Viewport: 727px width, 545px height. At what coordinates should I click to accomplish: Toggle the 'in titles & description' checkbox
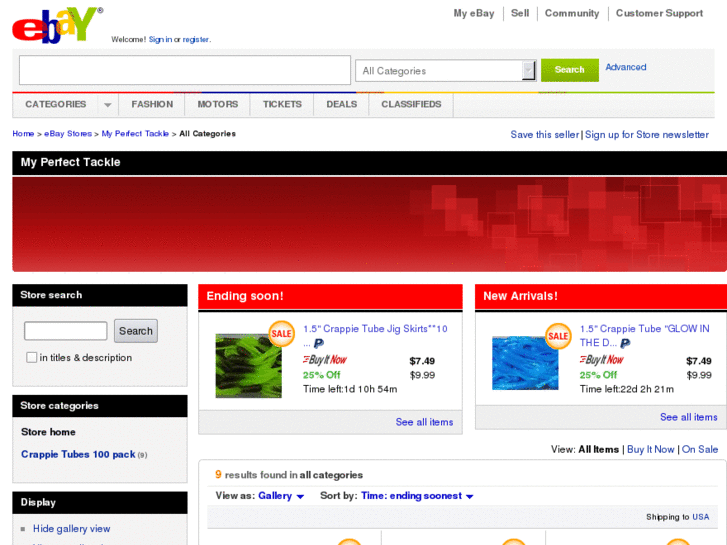[x=32, y=357]
